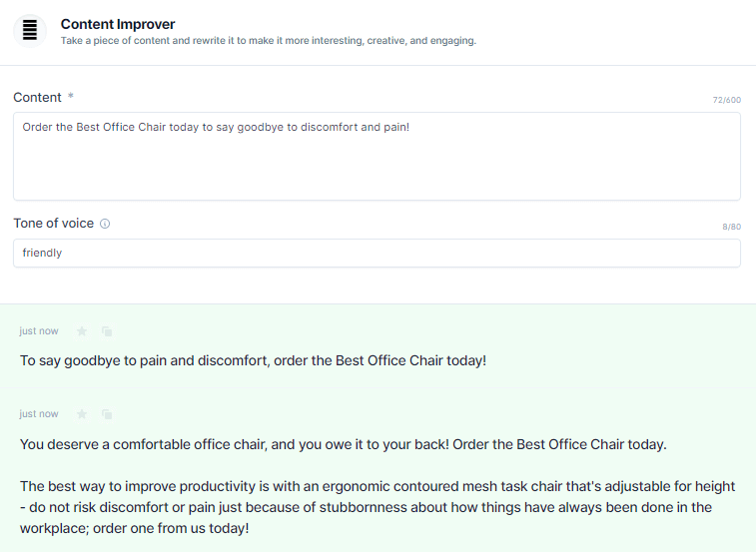Click the Tone of voice info icon

click(x=105, y=224)
